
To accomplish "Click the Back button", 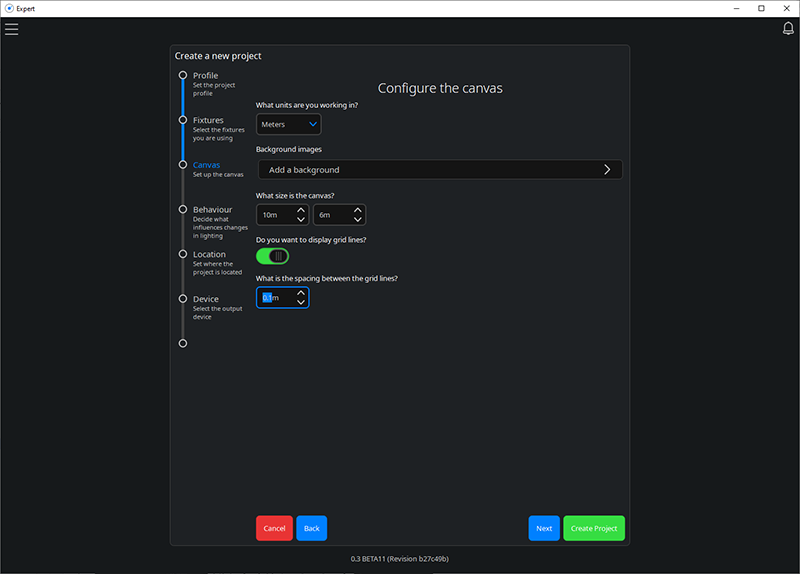I will (312, 528).
